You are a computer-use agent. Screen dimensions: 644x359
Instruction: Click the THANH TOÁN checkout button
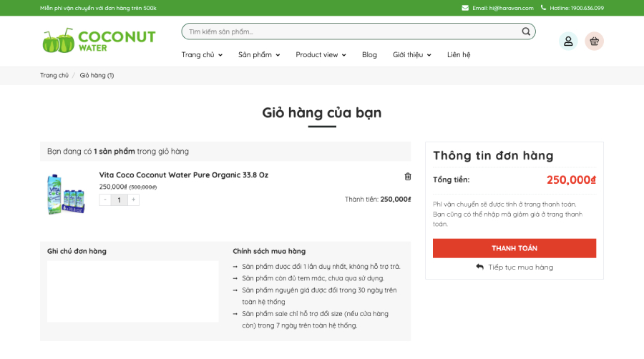click(x=514, y=248)
